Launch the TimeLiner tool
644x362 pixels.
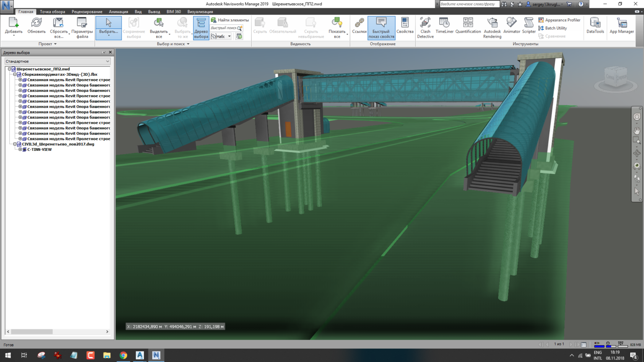point(444,26)
